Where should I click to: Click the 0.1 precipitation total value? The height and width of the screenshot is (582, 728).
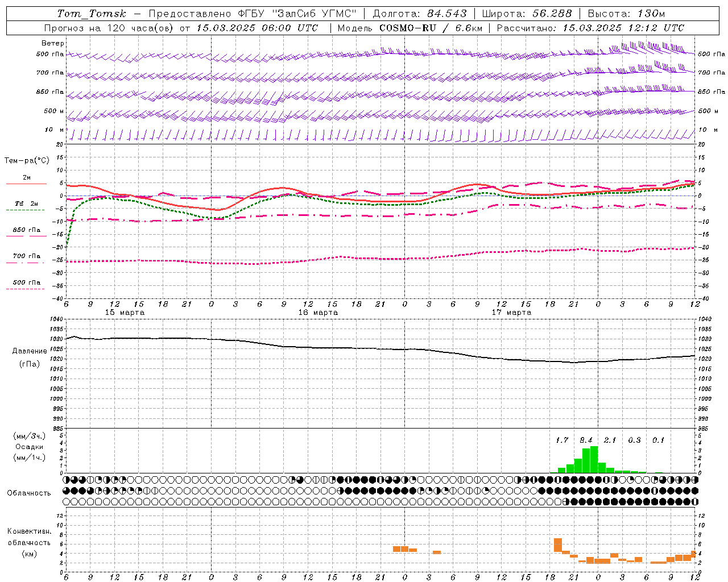658,440
